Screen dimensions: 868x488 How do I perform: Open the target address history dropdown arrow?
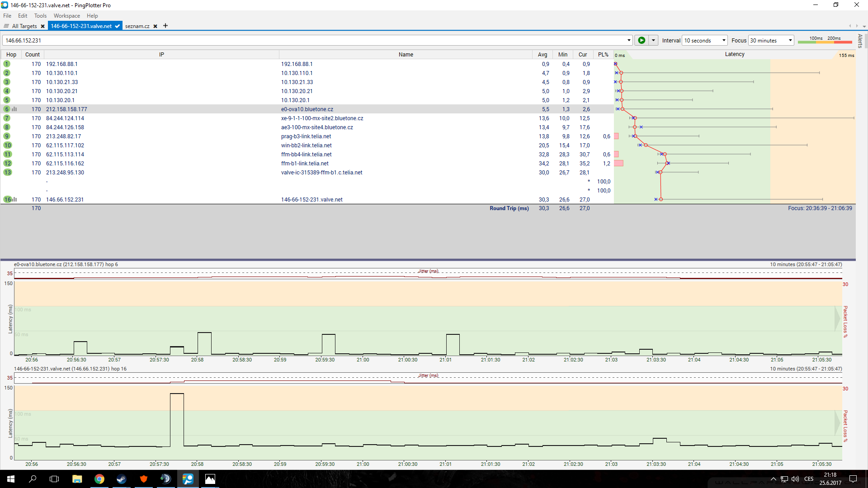[x=628, y=40]
